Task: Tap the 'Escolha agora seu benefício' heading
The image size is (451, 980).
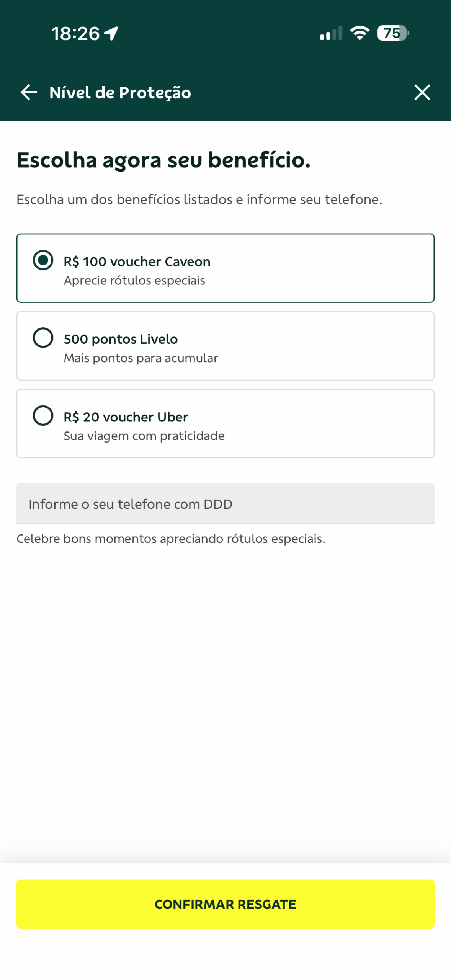Action: (x=163, y=160)
